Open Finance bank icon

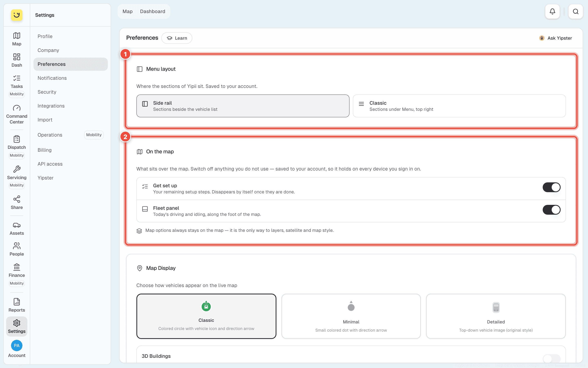(17, 267)
